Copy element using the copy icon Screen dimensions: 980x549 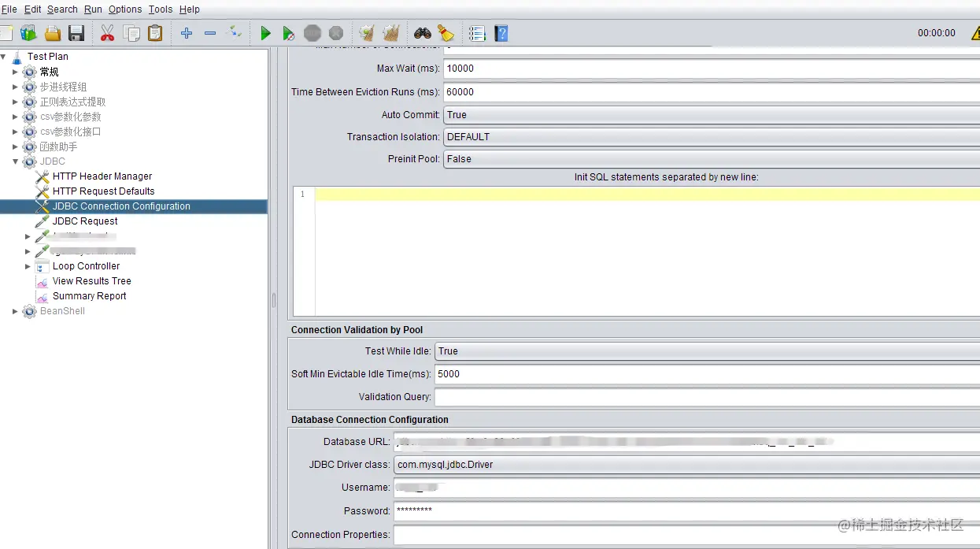click(131, 33)
